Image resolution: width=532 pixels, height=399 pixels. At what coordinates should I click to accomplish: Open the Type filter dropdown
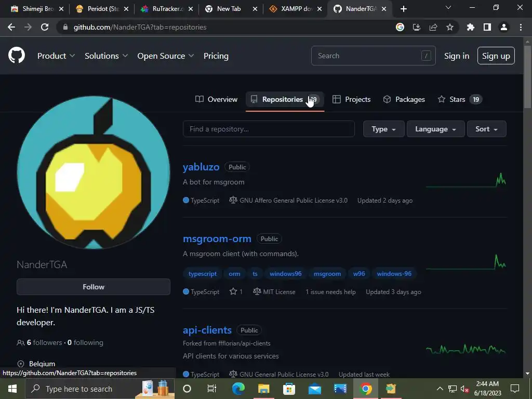tap(384, 129)
